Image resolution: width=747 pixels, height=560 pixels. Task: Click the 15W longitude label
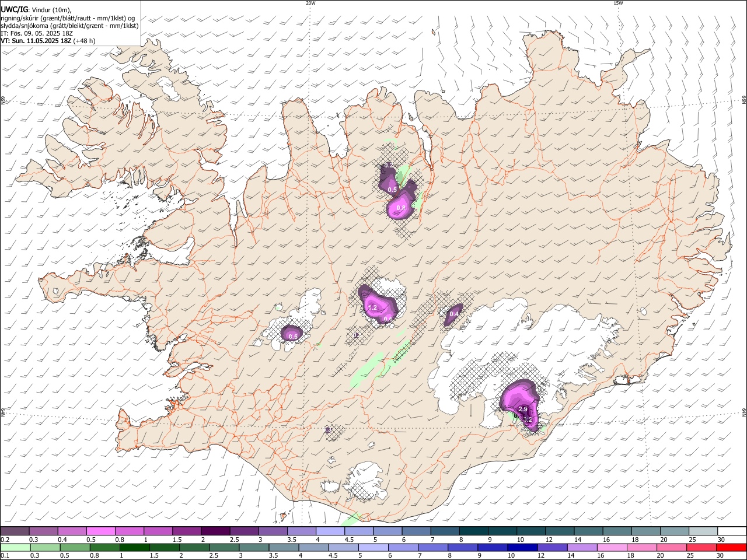(x=618, y=3)
